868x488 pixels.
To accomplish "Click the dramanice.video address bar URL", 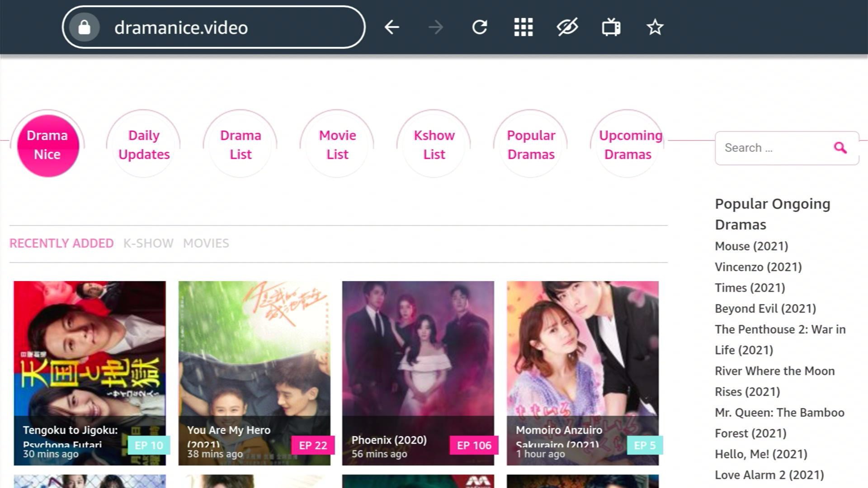I will [x=181, y=28].
